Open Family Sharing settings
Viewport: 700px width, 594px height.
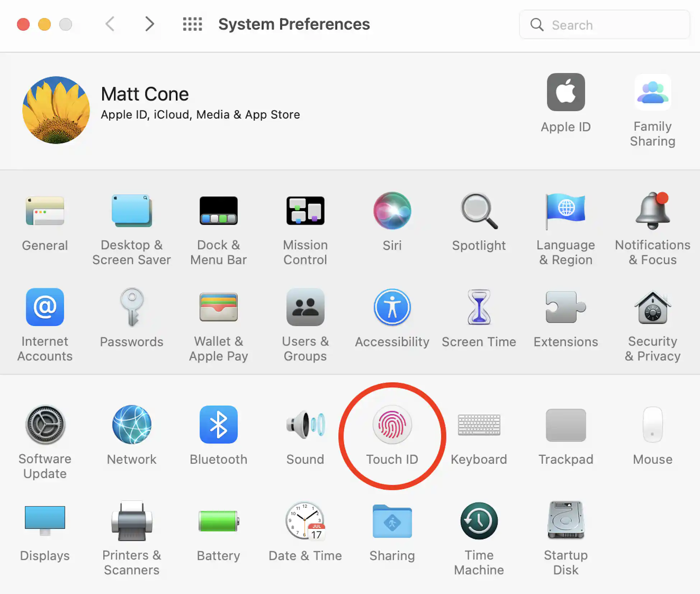tap(652, 93)
